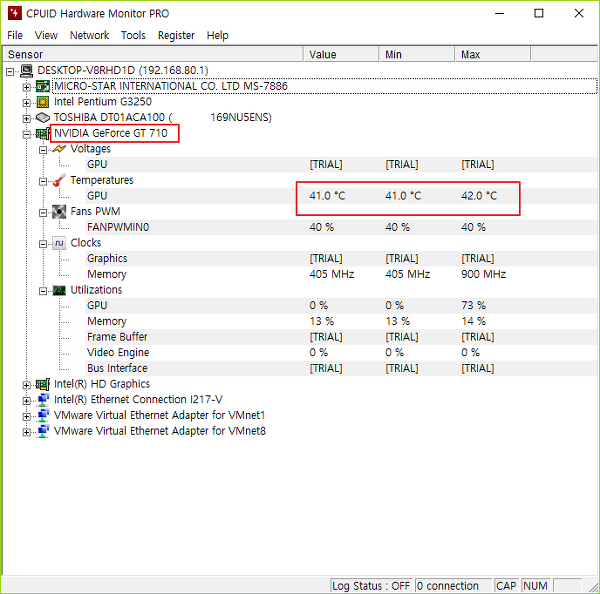The height and width of the screenshot is (594, 600).
Task: Select the Memory utilization row
Action: click(x=341, y=321)
